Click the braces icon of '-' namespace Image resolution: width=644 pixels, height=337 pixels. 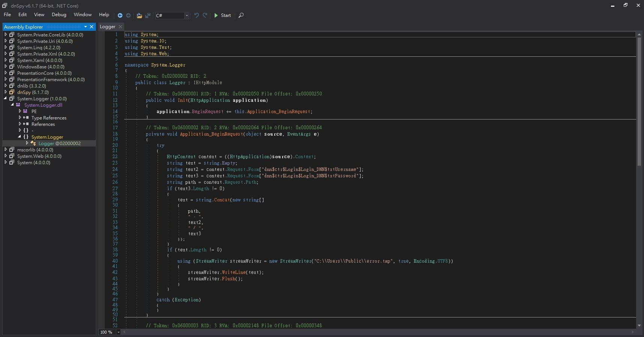pos(26,130)
